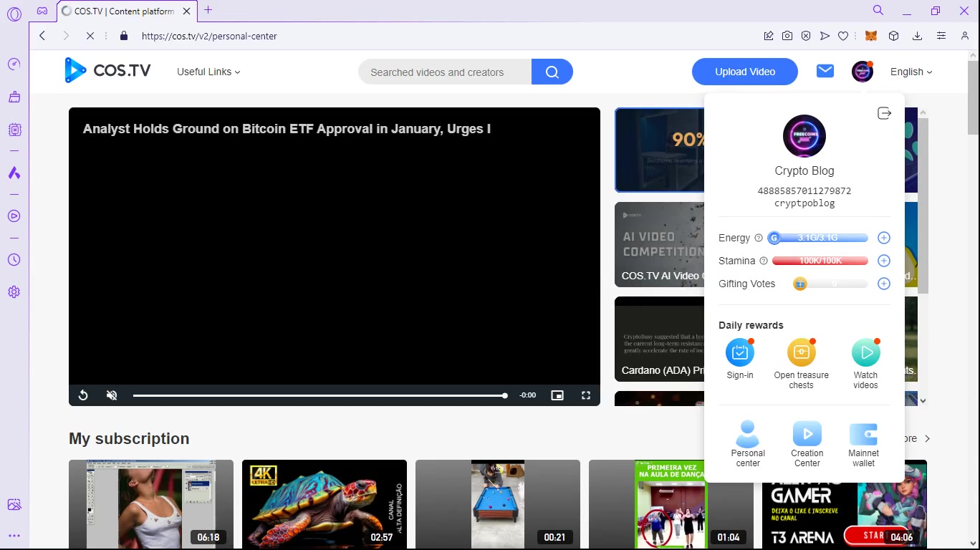Viewport: 980px width, 550px height.
Task: Toggle fullscreen on the video player
Action: 585,395
